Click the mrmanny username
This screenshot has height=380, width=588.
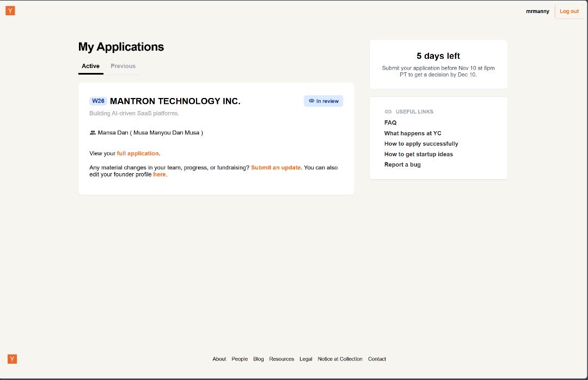[537, 11]
